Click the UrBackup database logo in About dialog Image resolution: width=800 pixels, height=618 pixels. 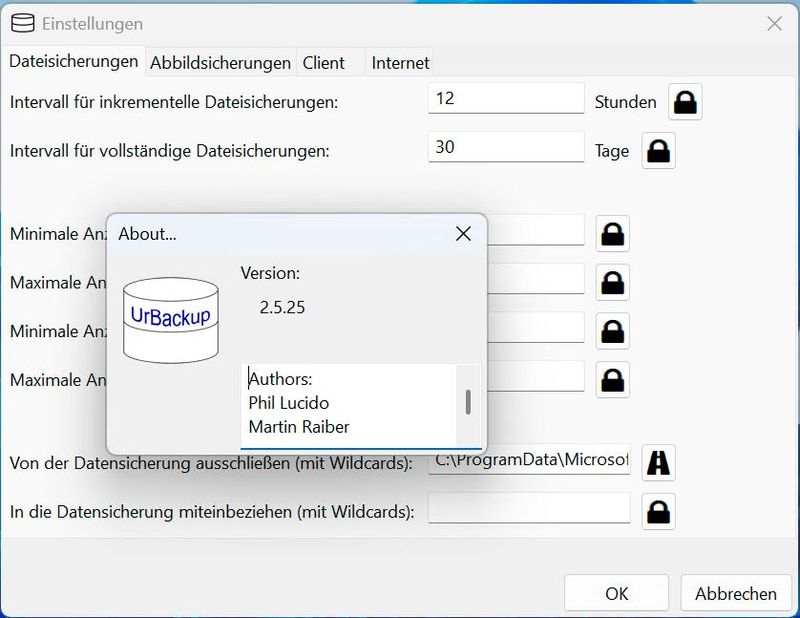(x=170, y=320)
